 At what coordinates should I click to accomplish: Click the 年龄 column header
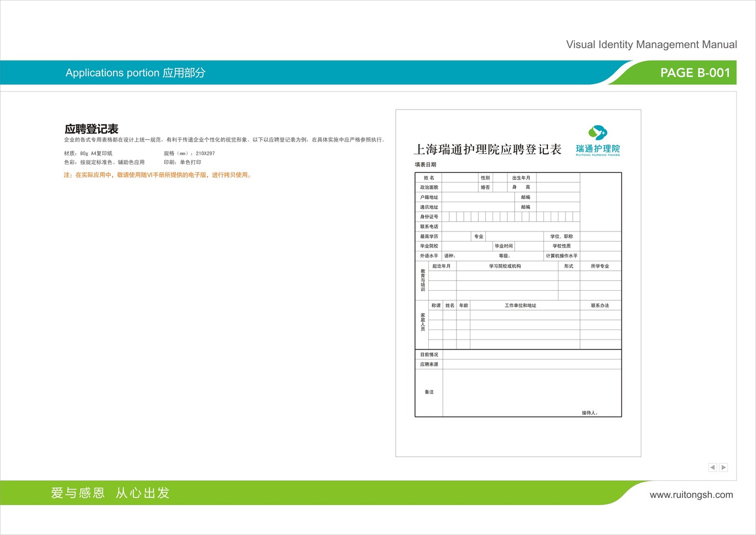(464, 306)
